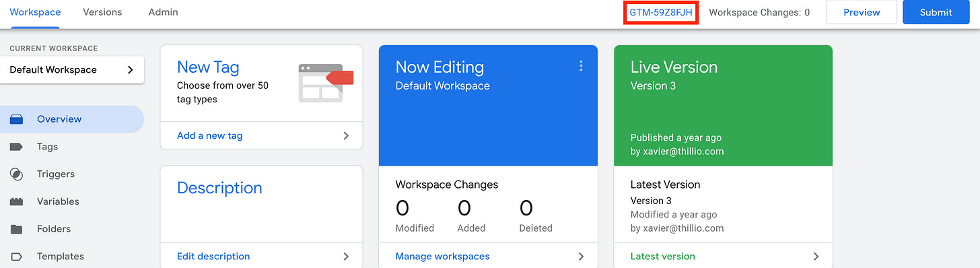The image size is (980, 268).
Task: Click the Now Editing heading
Action: [440, 67]
